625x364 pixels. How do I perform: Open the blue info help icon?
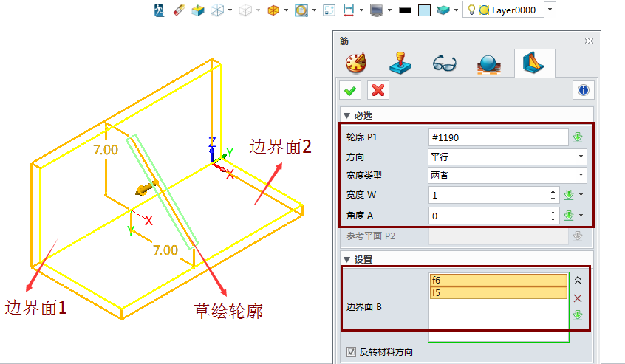584,90
